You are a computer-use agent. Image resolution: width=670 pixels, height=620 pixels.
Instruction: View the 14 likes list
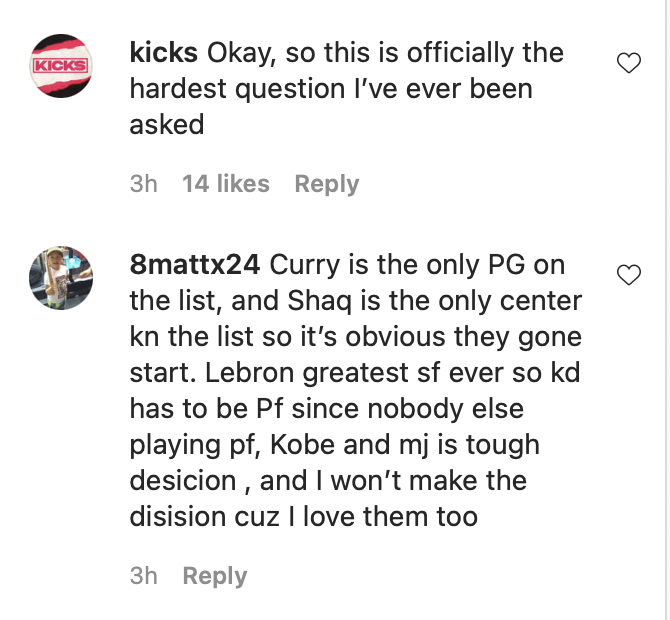point(226,184)
